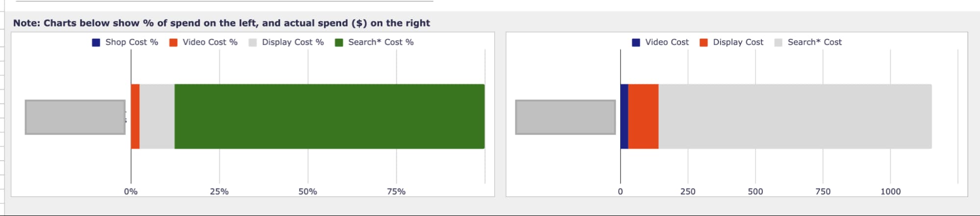Click the light gray Display Cost % bar segment

157,117
